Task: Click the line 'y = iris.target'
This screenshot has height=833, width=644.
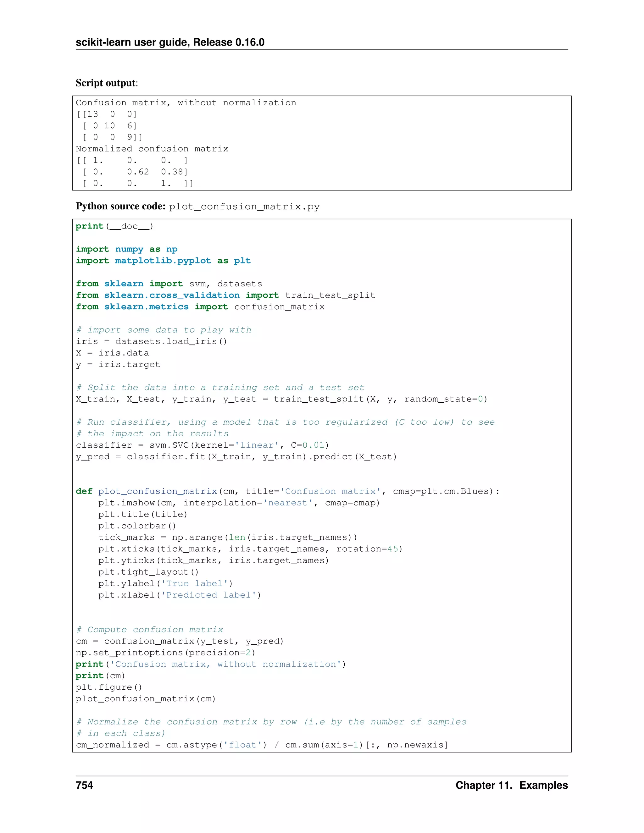Action: pyautogui.click(x=118, y=365)
